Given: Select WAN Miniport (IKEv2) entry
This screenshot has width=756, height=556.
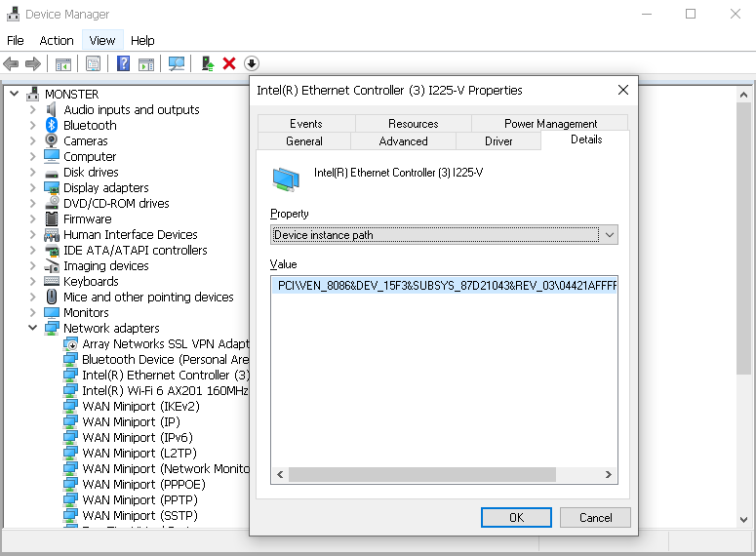Looking at the screenshot, I should click(x=140, y=406).
